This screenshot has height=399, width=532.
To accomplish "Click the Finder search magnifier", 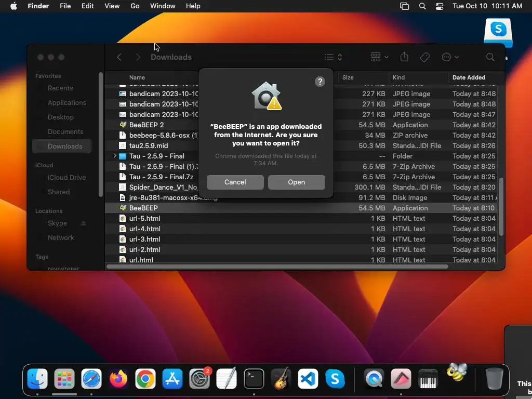I will [490, 57].
